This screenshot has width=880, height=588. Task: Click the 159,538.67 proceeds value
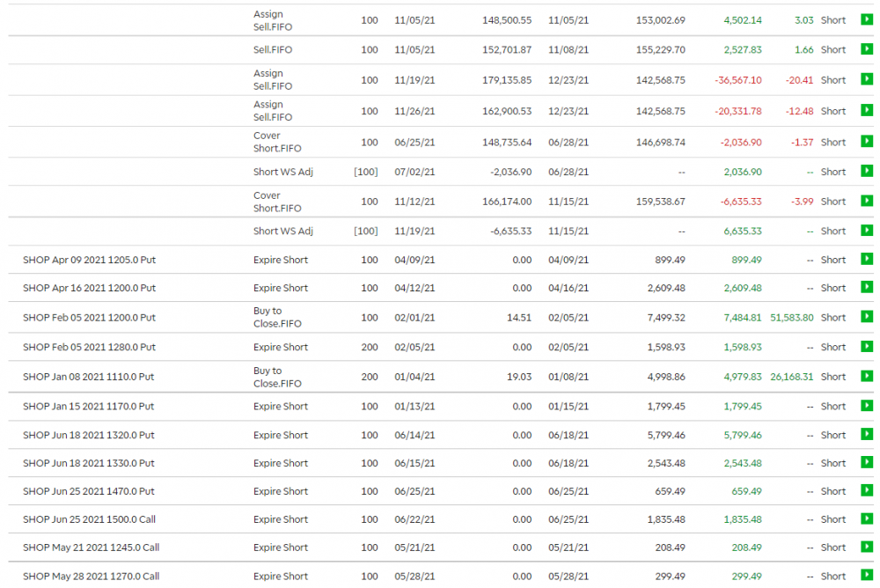[661, 202]
